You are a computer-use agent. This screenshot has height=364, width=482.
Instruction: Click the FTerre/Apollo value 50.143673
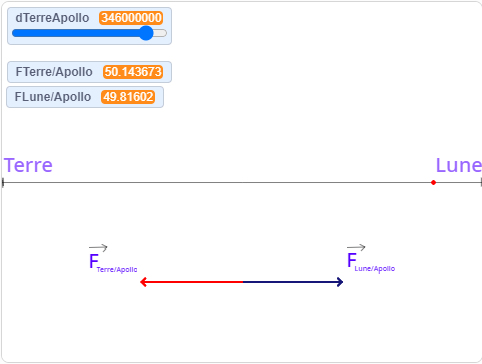[x=133, y=72]
